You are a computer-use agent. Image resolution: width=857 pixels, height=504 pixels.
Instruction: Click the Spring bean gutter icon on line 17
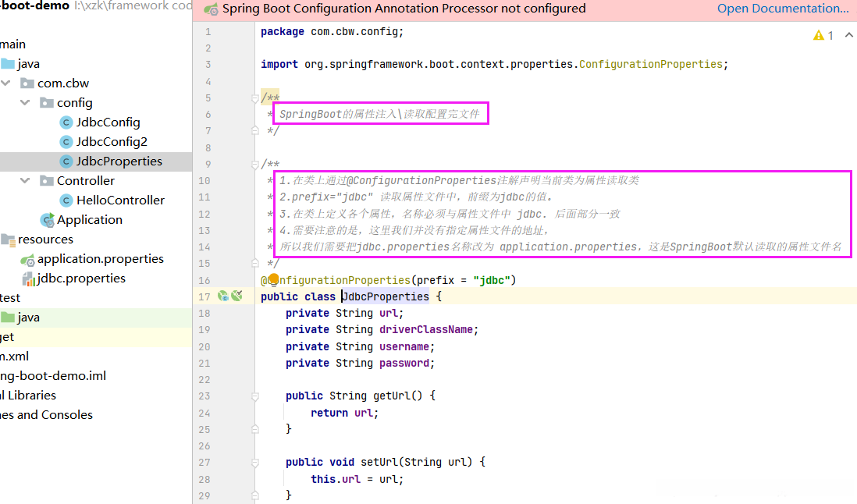coord(222,296)
